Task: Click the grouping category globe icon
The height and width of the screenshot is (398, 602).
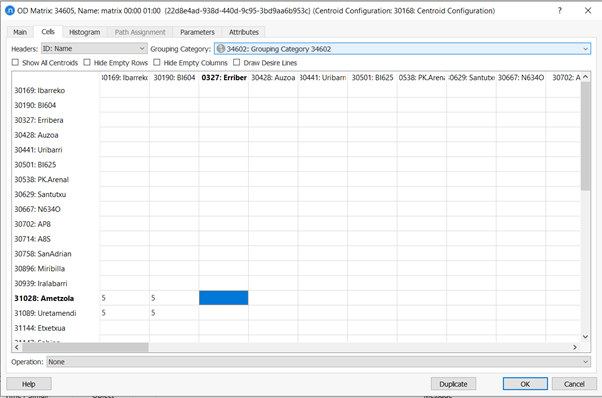Action: [221, 49]
